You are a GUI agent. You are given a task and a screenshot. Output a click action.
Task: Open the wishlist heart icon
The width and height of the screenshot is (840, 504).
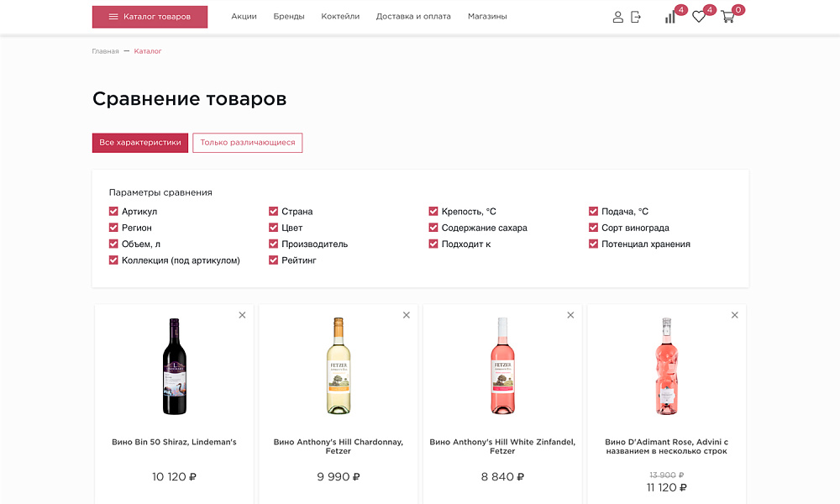(x=697, y=18)
